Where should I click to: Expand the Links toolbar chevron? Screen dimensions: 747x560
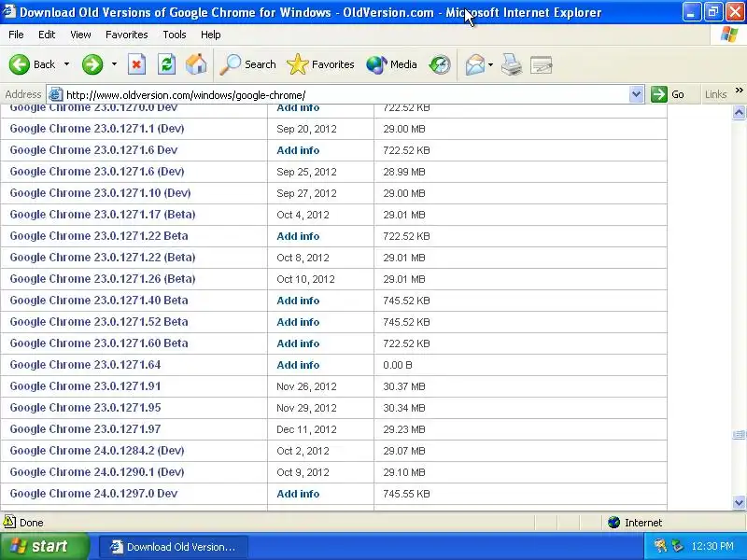point(739,91)
